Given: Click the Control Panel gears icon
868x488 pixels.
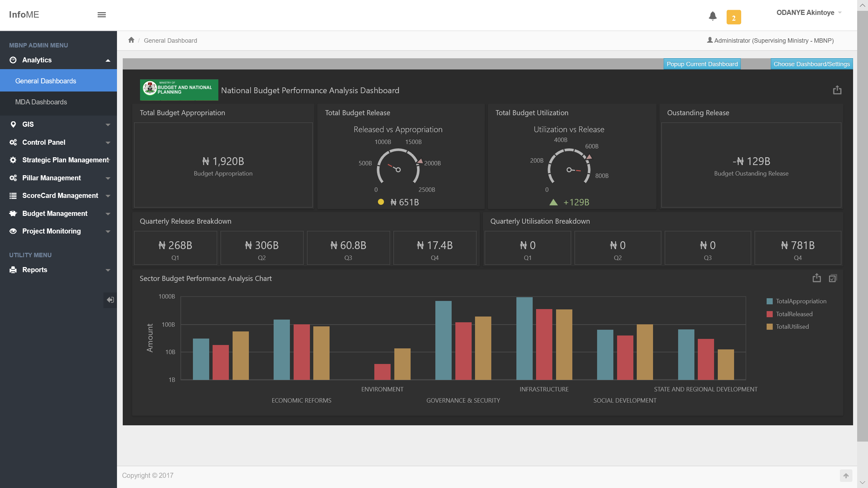Looking at the screenshot, I should point(13,142).
